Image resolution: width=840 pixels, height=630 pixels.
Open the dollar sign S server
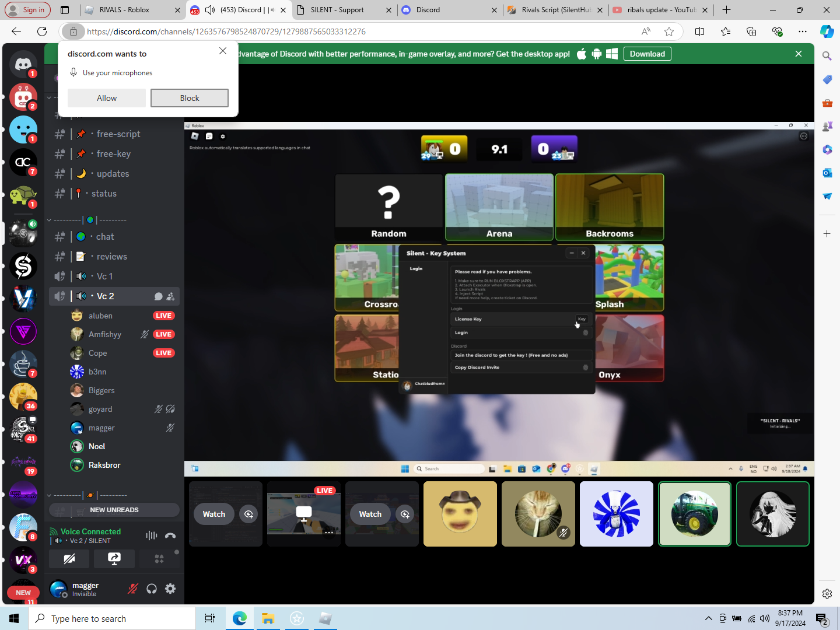23,266
